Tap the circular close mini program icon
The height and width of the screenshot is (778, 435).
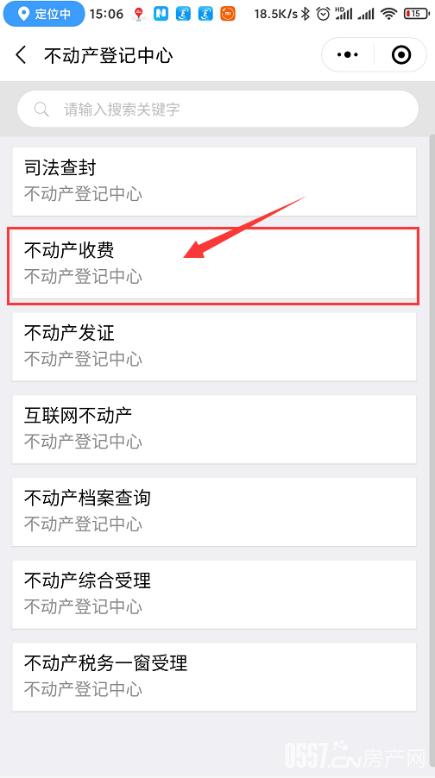401,55
